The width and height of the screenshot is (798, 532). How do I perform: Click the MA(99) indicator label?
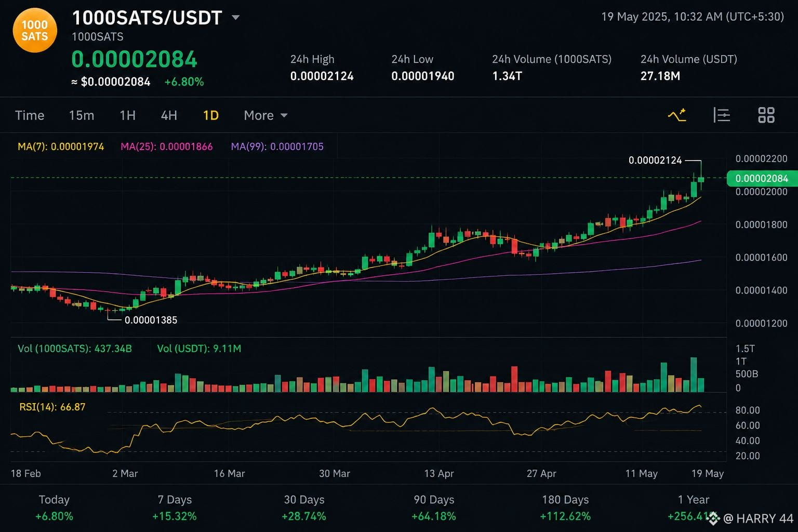click(x=277, y=147)
